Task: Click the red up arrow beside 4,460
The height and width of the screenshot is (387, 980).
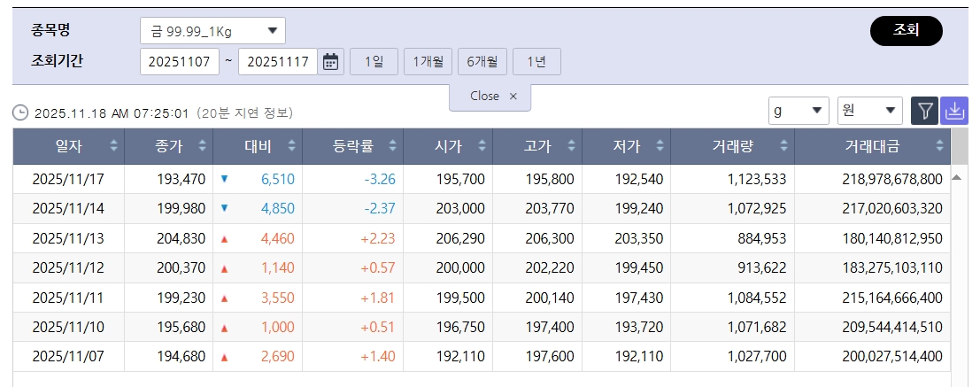Action: tap(224, 239)
